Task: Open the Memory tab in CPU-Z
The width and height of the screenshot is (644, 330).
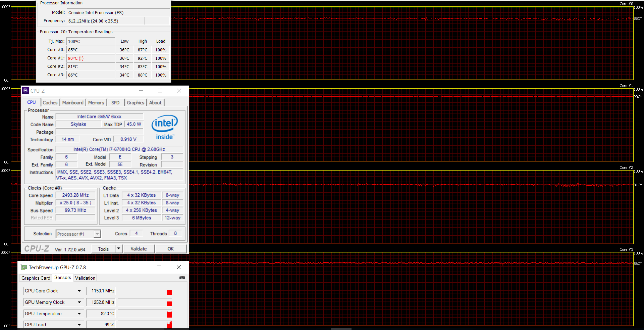Action: (96, 103)
